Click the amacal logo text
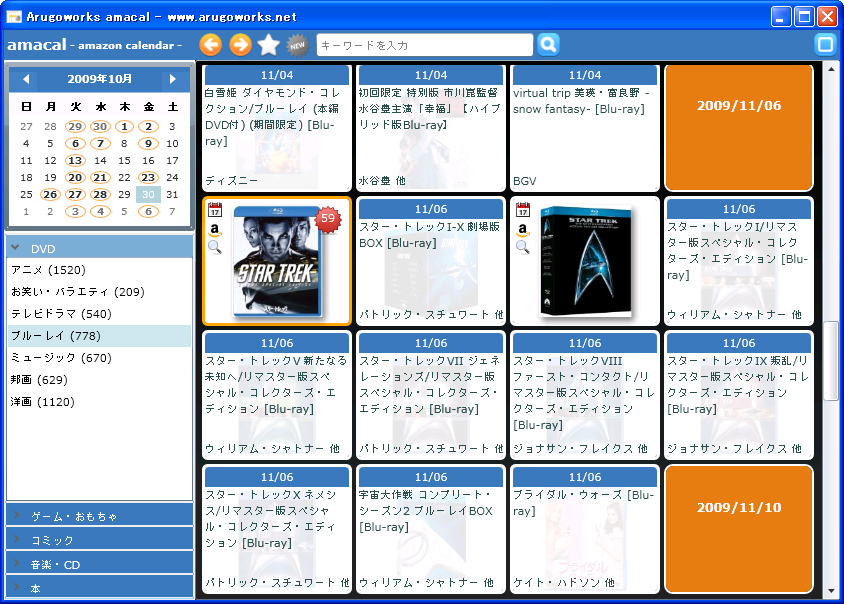 [37, 45]
